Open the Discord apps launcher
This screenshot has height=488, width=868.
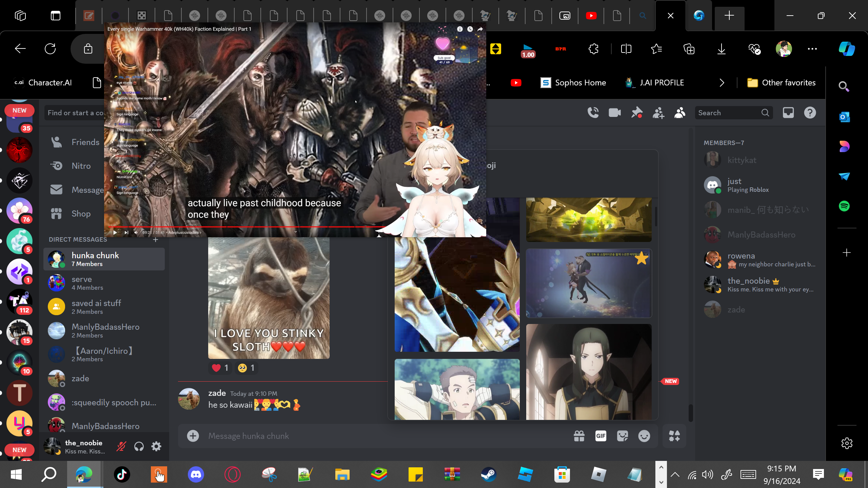(x=674, y=436)
